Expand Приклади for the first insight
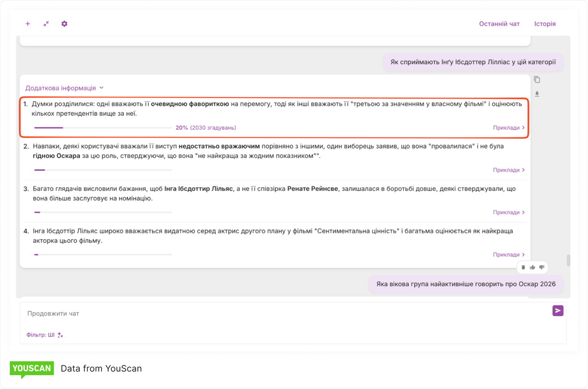The width and height of the screenshot is (588, 389). pyautogui.click(x=509, y=128)
